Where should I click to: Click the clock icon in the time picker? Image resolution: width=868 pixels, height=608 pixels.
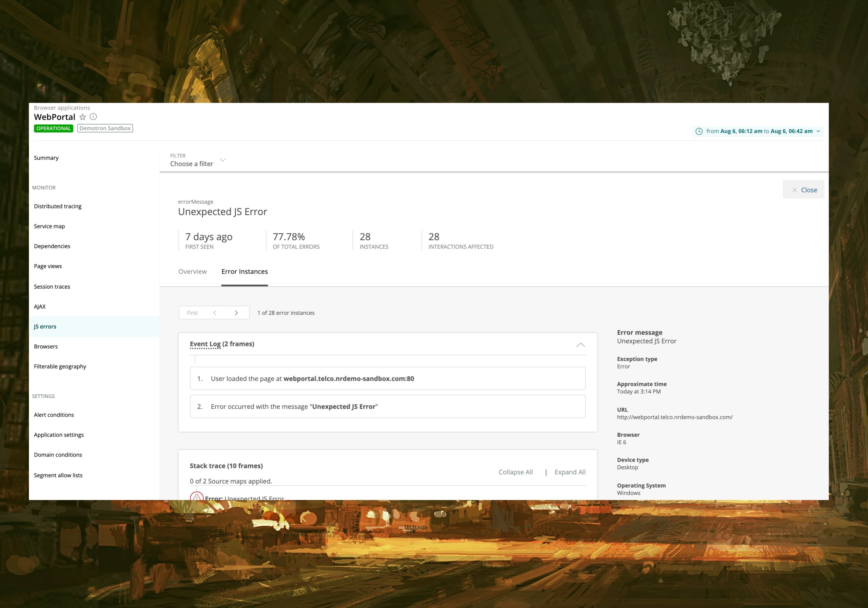tap(699, 131)
